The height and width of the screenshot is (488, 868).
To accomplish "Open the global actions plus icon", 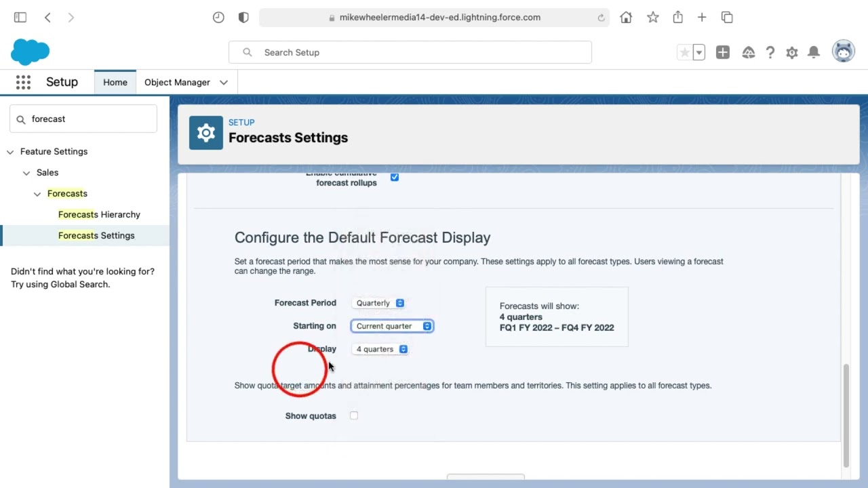I will [723, 52].
